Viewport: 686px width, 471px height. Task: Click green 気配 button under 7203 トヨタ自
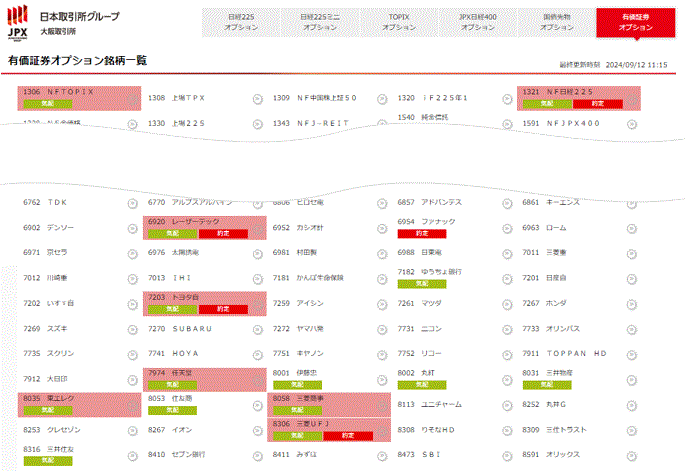172,310
